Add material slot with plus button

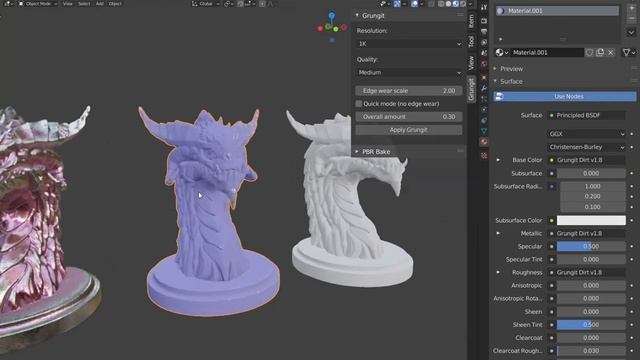[x=631, y=9]
